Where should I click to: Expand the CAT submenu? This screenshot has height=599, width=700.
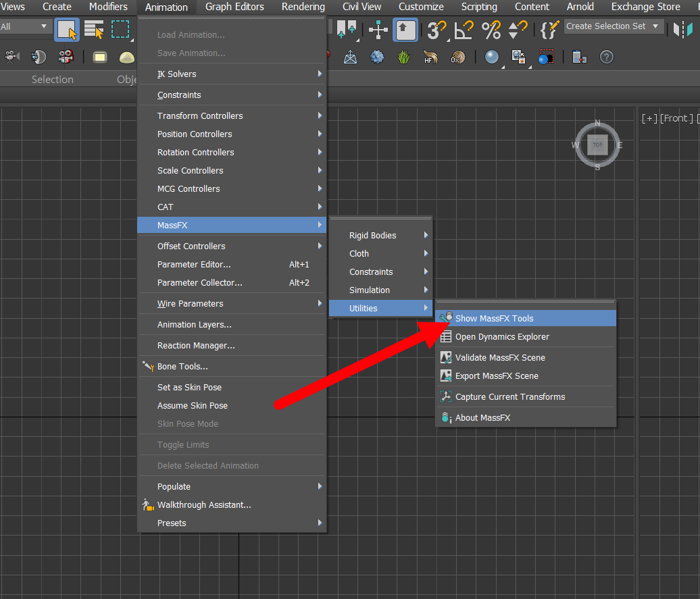[232, 207]
